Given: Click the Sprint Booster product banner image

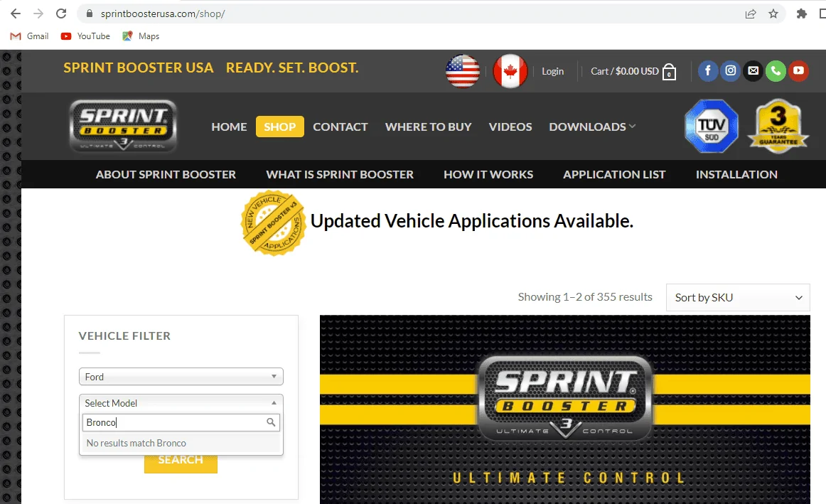Looking at the screenshot, I should coord(564,409).
